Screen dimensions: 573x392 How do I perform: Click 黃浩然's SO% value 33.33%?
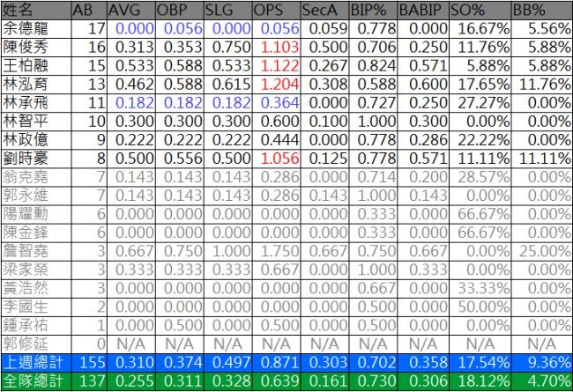484,288
